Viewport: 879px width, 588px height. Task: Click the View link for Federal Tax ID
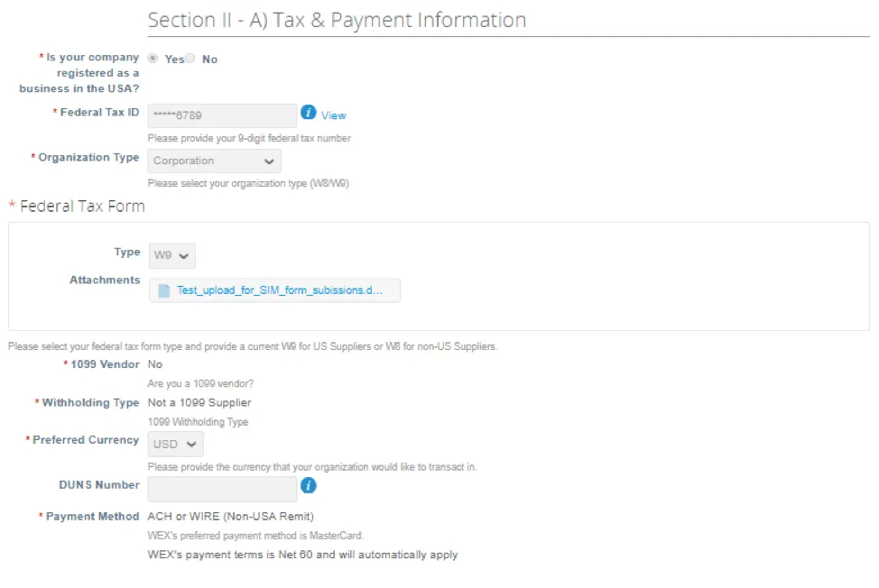pos(334,116)
